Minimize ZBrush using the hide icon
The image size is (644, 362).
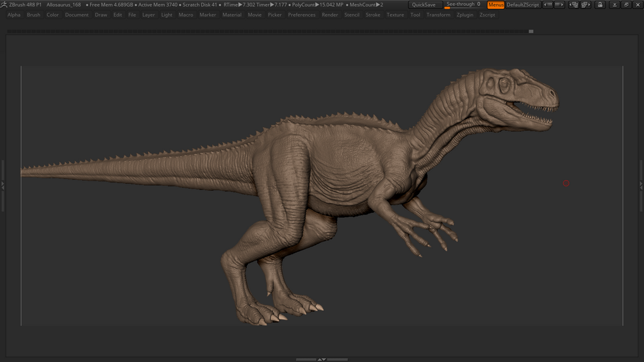tap(614, 4)
